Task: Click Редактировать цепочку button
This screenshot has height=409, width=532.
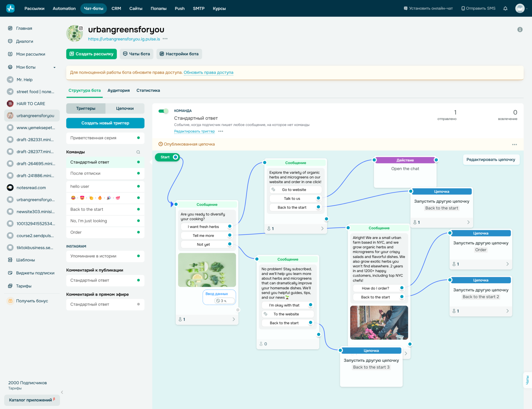Action: [x=491, y=160]
